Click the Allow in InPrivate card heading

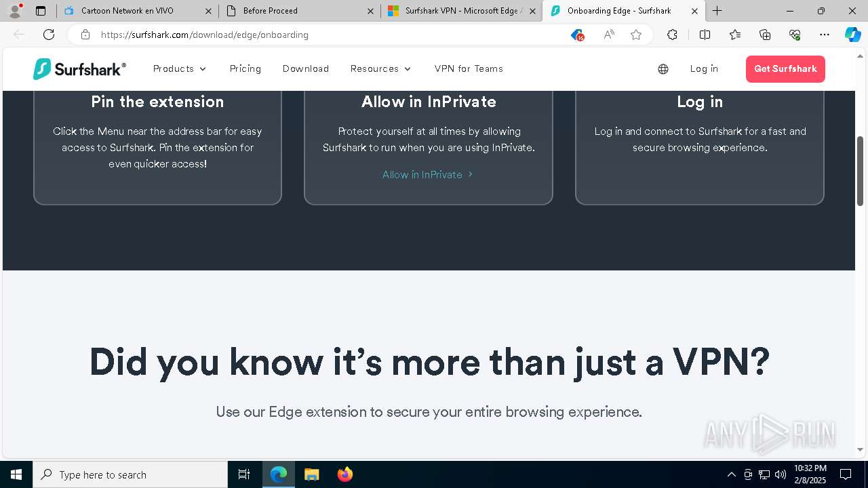[429, 102]
